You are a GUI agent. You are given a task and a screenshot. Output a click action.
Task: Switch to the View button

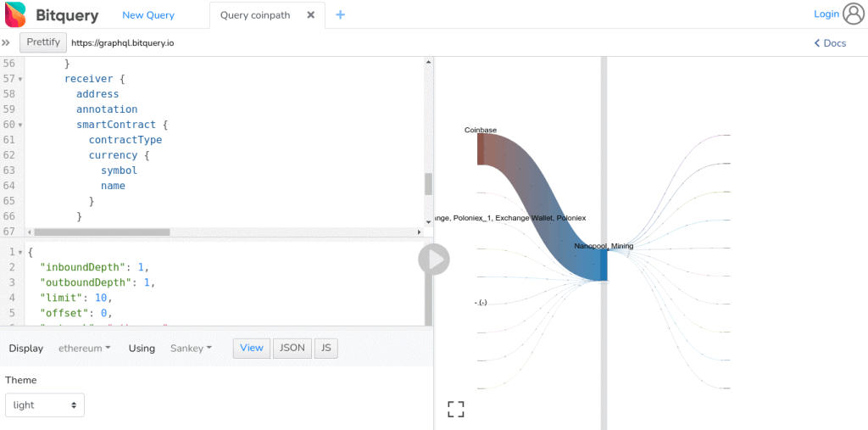pos(251,348)
